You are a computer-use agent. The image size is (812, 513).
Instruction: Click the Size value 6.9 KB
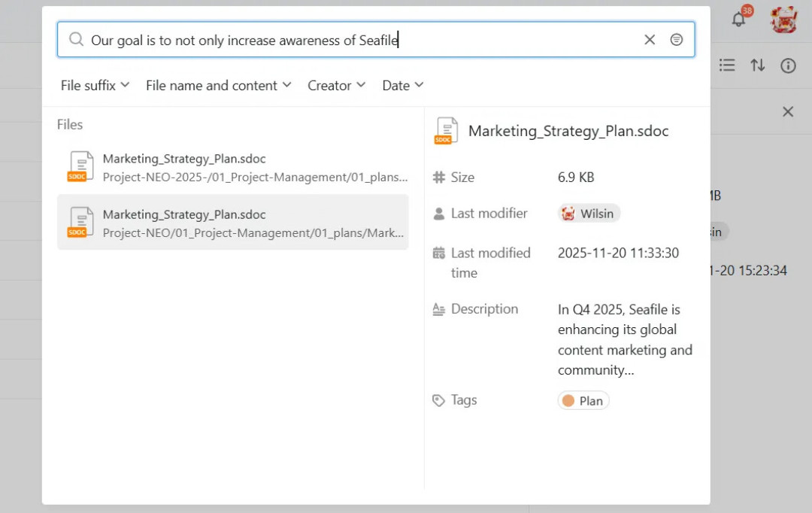576,178
